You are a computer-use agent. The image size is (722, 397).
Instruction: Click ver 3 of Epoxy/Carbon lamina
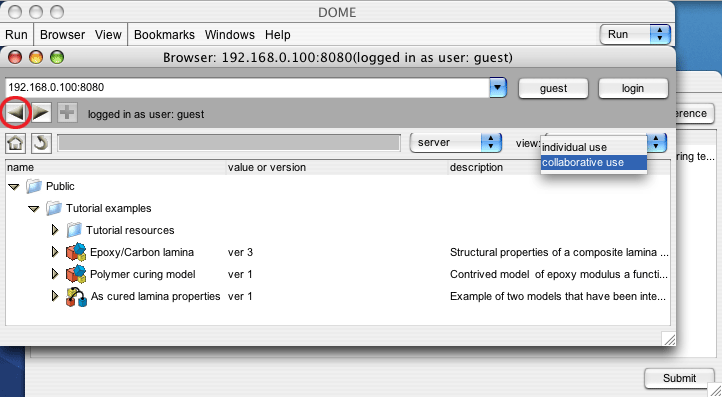[x=240, y=252]
